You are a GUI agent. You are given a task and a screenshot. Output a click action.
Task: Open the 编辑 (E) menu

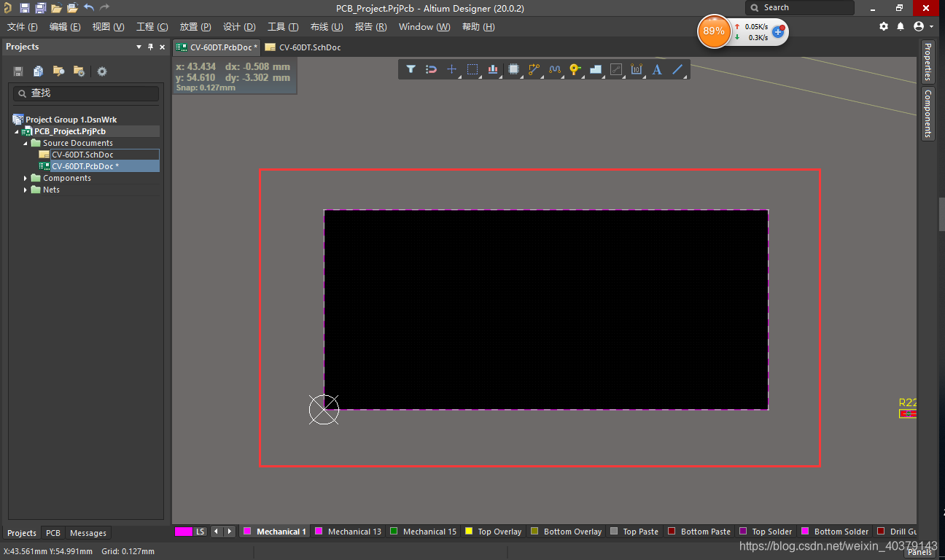pos(65,27)
